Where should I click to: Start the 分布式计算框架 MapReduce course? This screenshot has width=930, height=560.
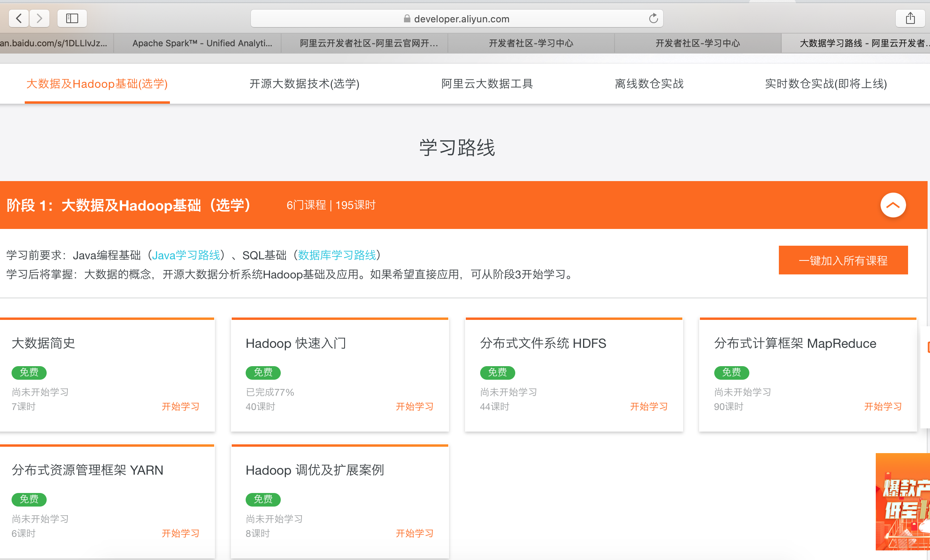[883, 406]
